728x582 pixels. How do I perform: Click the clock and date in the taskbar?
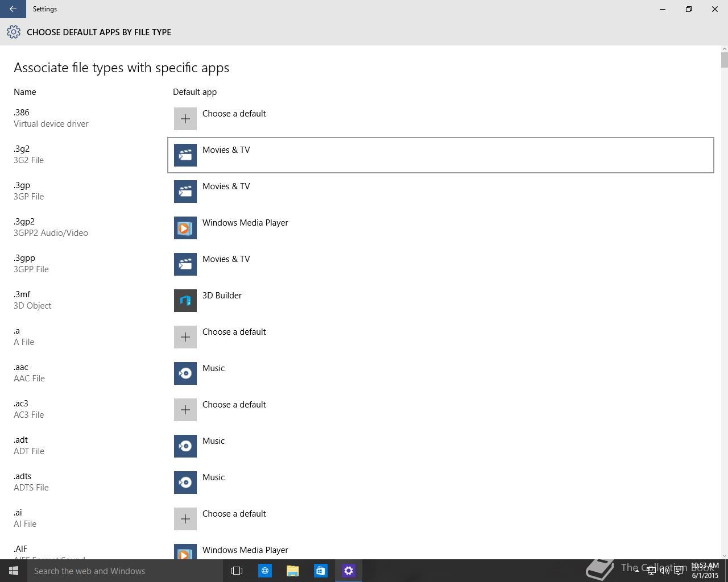point(705,571)
